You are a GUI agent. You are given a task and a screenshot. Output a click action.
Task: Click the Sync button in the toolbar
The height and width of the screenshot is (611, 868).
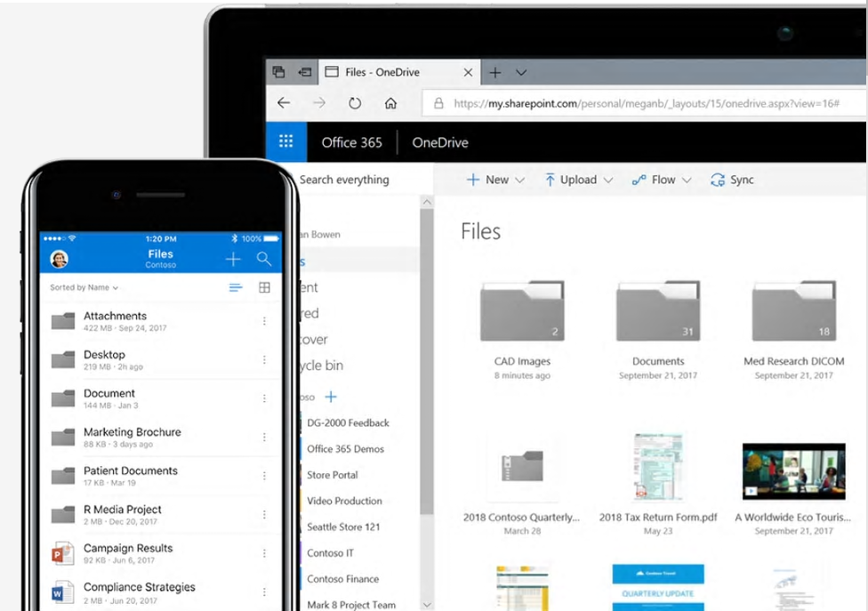coord(733,180)
